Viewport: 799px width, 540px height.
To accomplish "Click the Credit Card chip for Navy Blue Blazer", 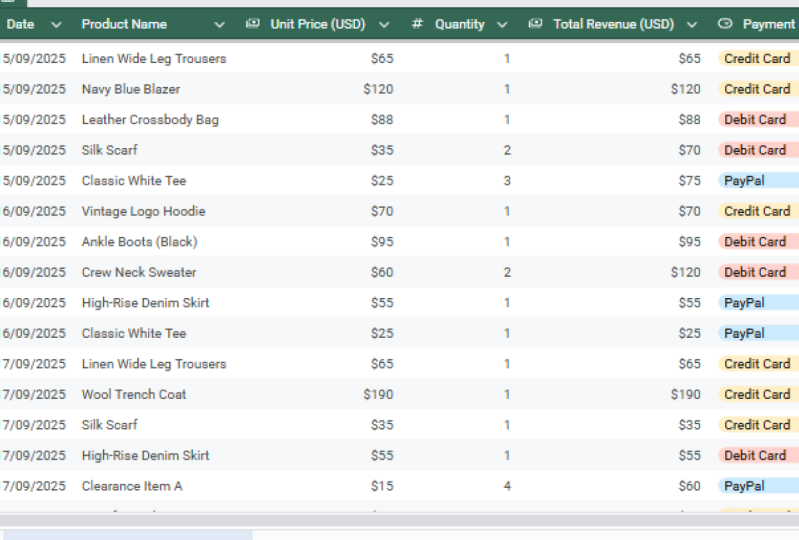I will click(x=757, y=89).
